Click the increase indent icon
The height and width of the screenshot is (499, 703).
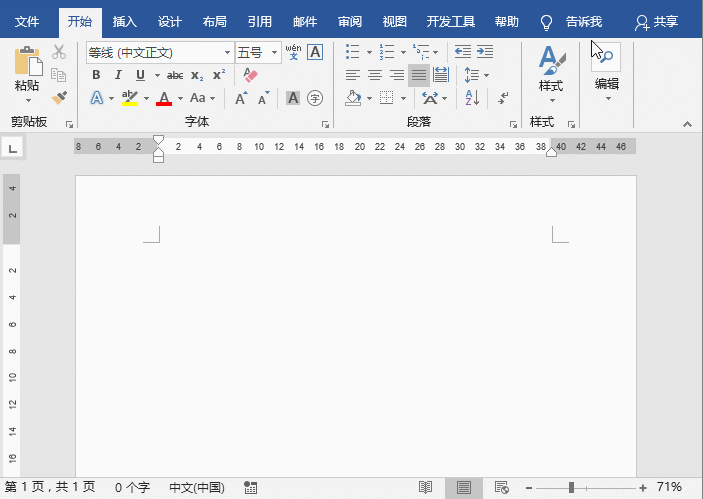485,52
